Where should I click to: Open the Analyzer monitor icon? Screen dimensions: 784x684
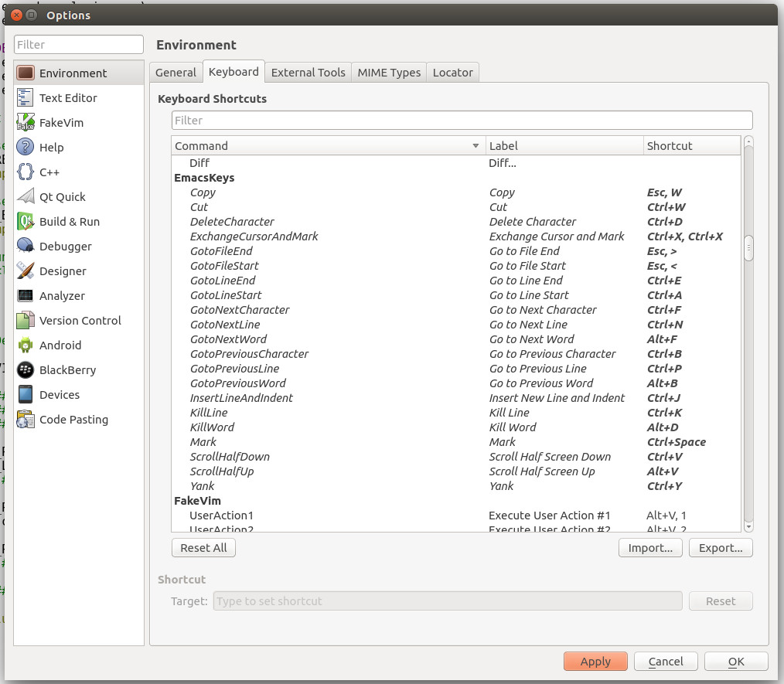[26, 296]
